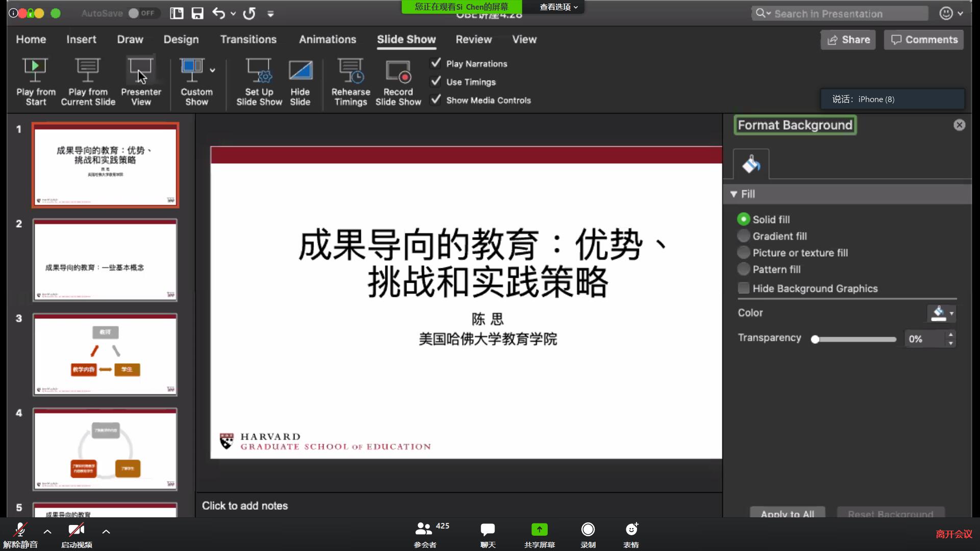980x551 pixels.
Task: Click the Play from Start icon
Action: click(x=35, y=70)
